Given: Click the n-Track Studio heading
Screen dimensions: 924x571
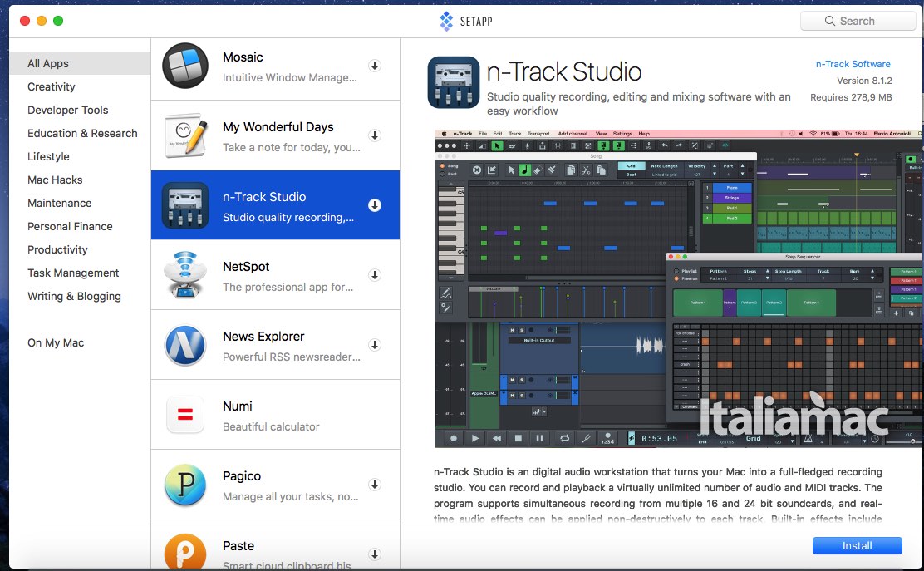Looking at the screenshot, I should click(x=564, y=71).
